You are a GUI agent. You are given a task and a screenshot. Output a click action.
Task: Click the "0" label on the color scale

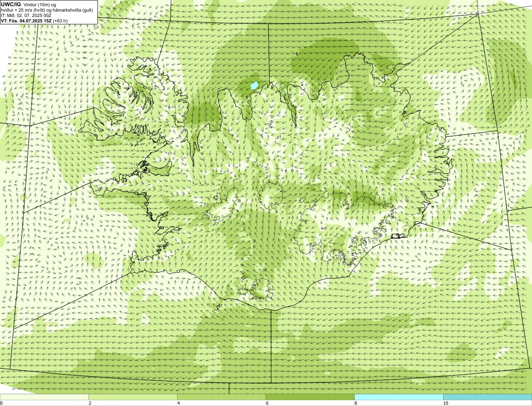[1, 403]
